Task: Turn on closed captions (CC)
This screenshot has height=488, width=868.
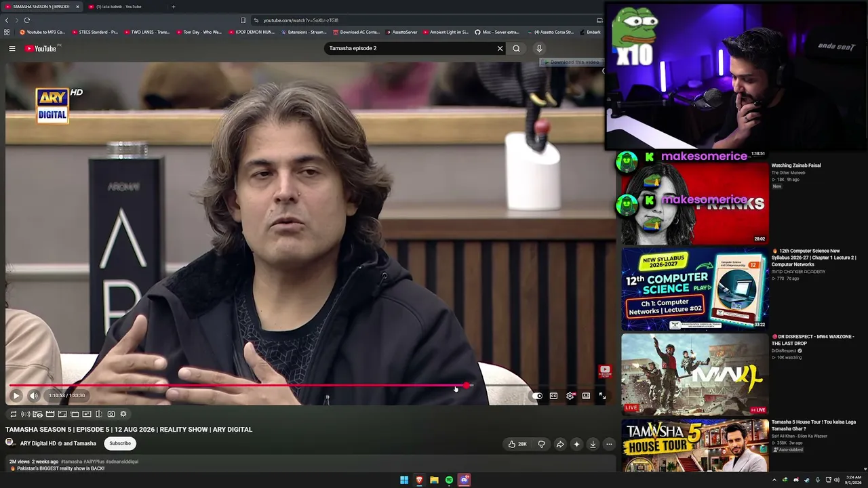Action: tap(553, 396)
